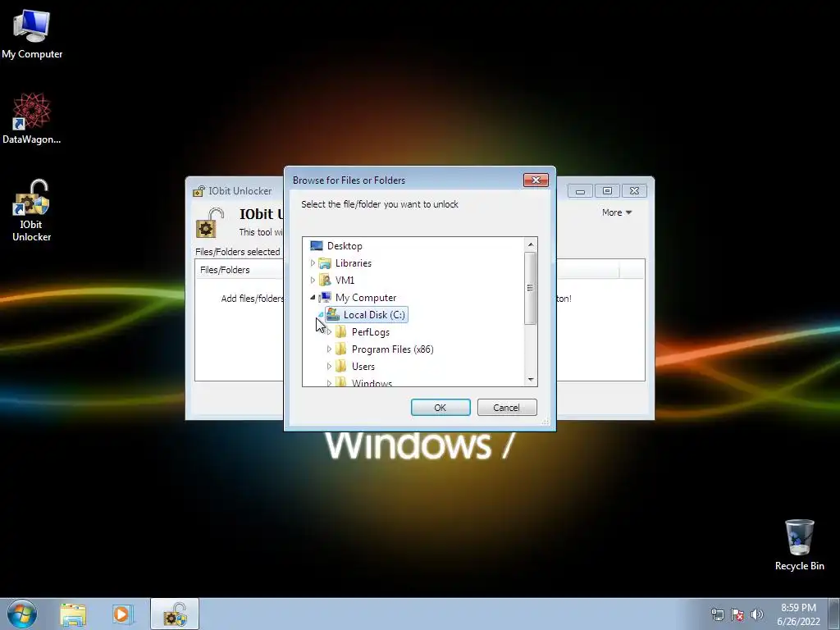840x630 pixels.
Task: Open the Recycle Bin desktop icon
Action: pos(799,545)
